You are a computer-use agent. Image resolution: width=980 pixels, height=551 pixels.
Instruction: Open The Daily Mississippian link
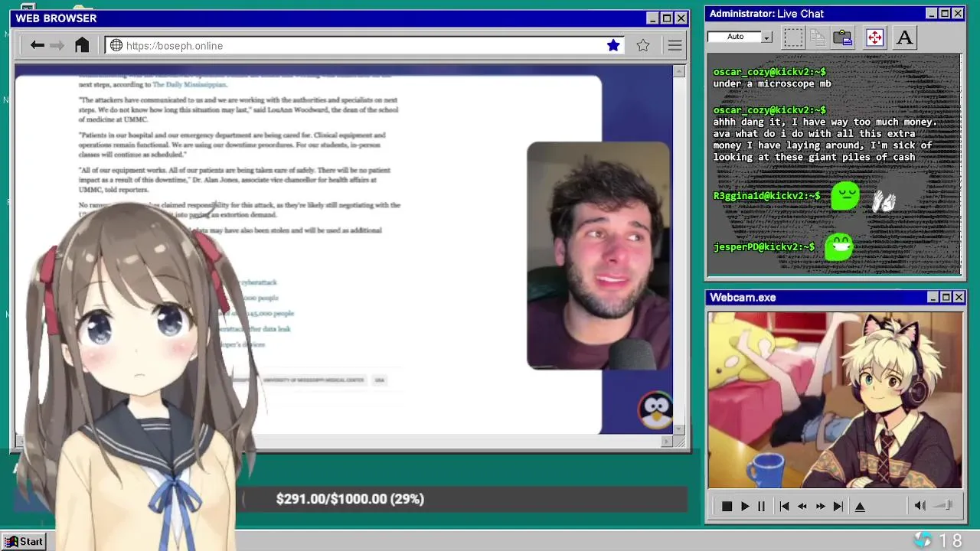coord(189,85)
